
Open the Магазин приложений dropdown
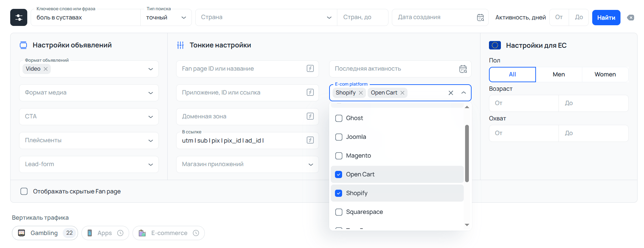pyautogui.click(x=247, y=164)
